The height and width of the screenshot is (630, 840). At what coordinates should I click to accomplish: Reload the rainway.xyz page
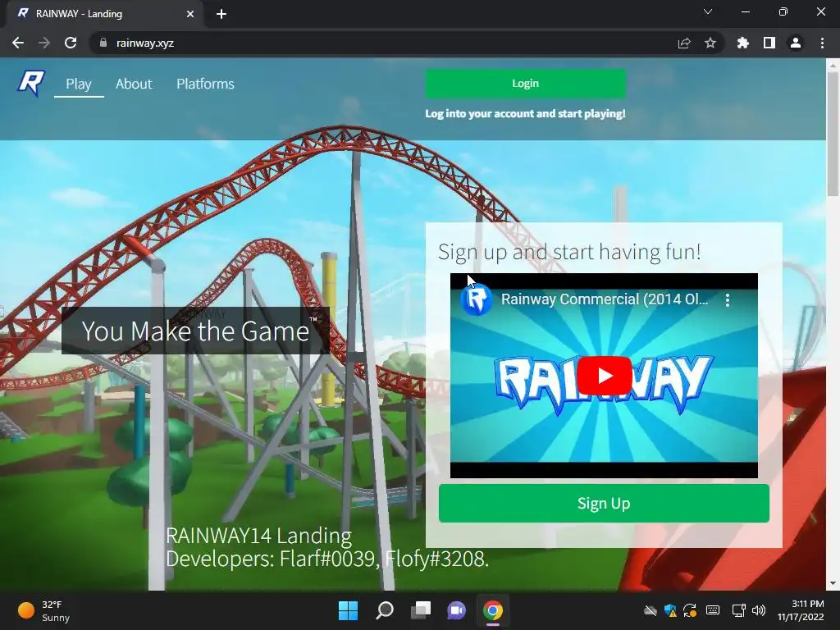[x=71, y=43]
